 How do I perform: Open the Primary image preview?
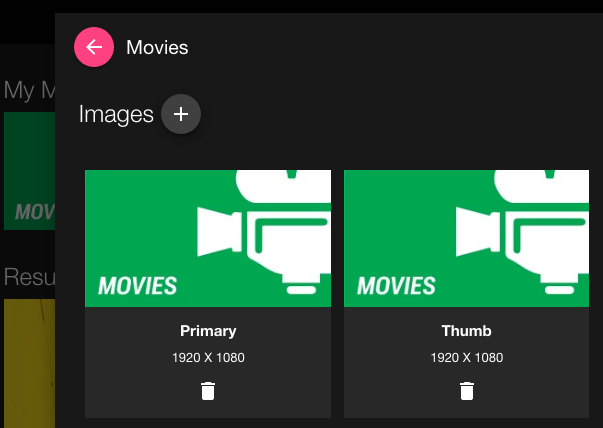click(208, 238)
